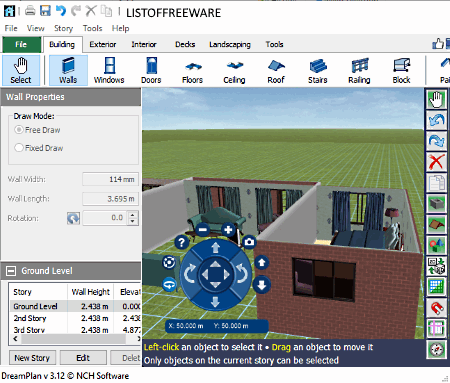
Task: Click the Edit story button
Action: pyautogui.click(x=83, y=358)
